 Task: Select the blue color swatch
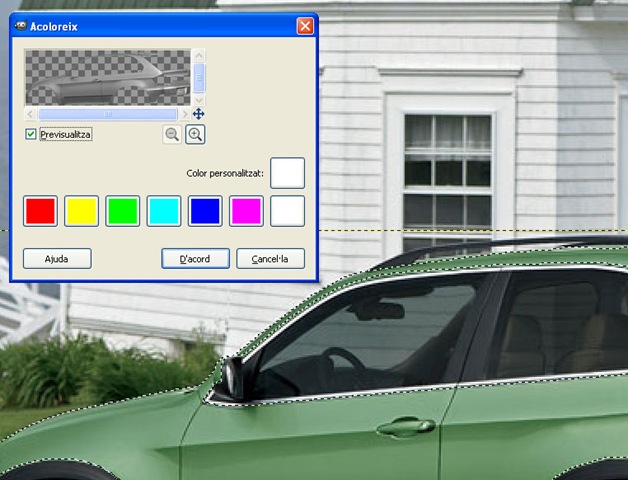pyautogui.click(x=205, y=211)
